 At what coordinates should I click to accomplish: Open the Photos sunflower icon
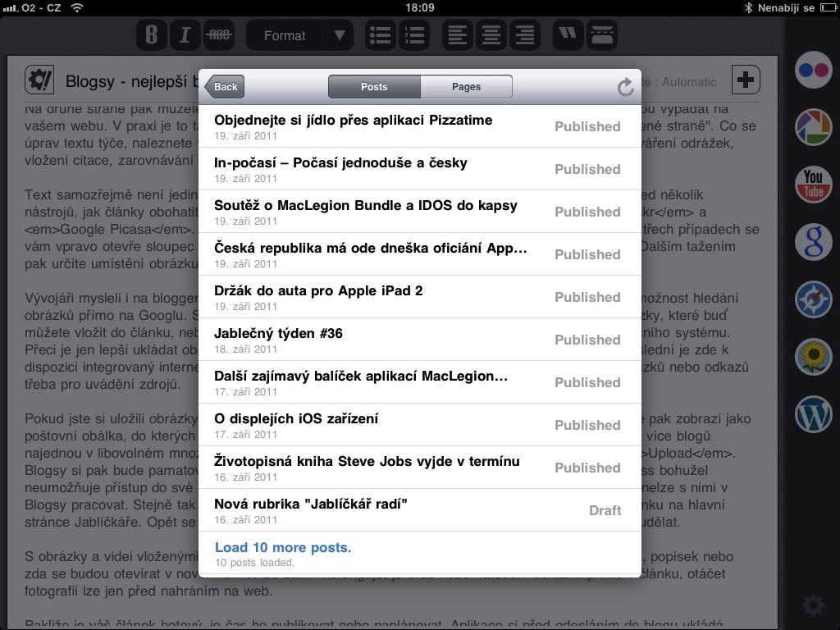pyautogui.click(x=813, y=356)
